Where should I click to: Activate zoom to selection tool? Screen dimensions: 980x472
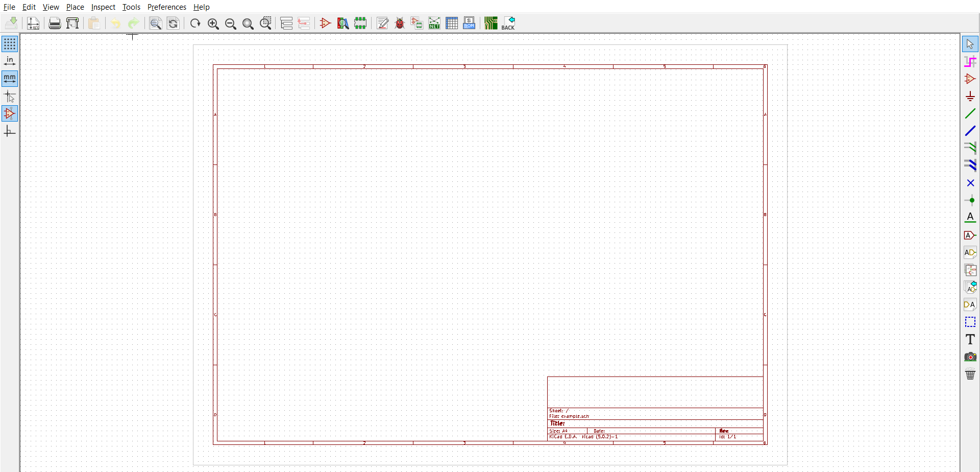[x=265, y=23]
